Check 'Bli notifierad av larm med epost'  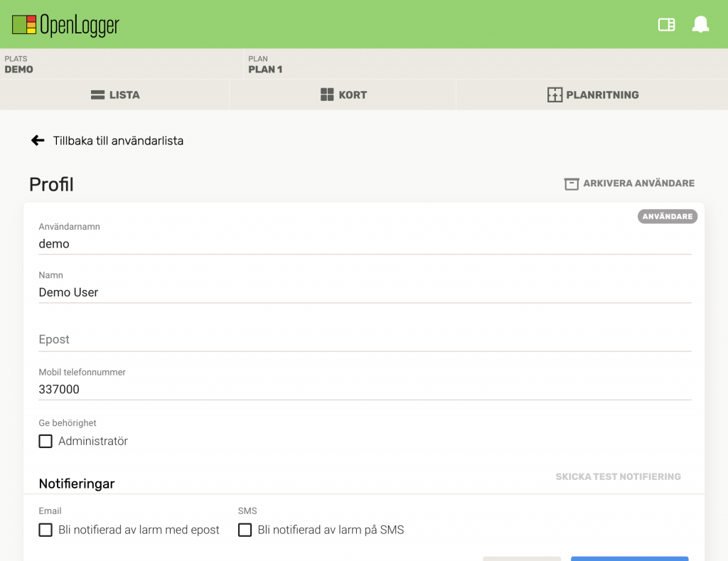[x=45, y=530]
